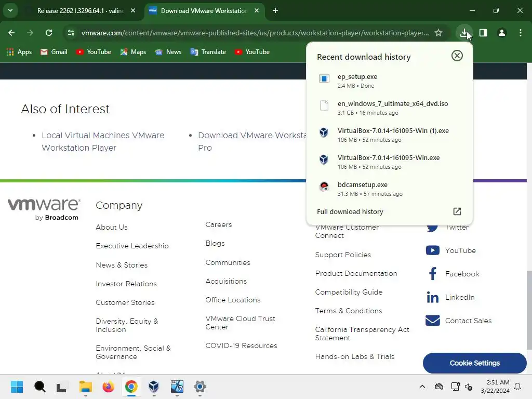Select the Download VMware Workstation tab
This screenshot has height=399, width=532.
(204, 10)
